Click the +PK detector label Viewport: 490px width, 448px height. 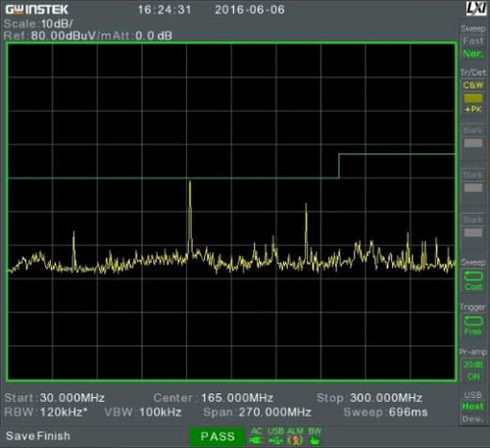[x=473, y=110]
